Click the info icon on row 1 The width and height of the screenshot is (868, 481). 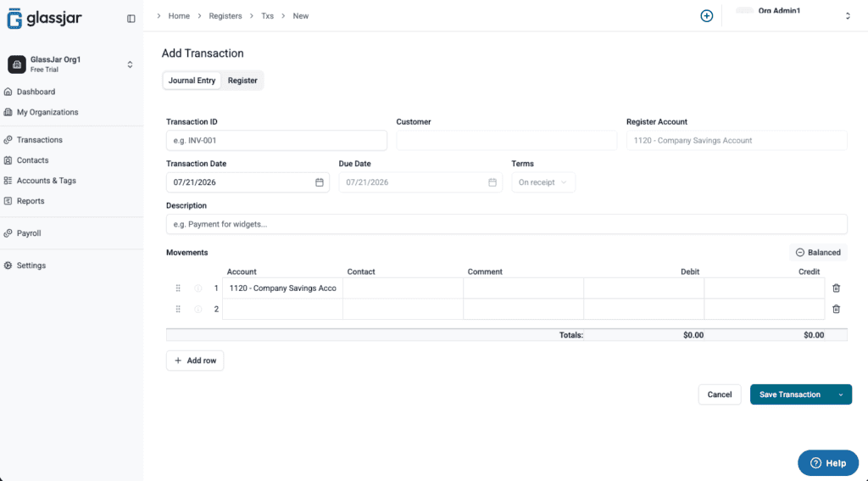pyautogui.click(x=198, y=288)
